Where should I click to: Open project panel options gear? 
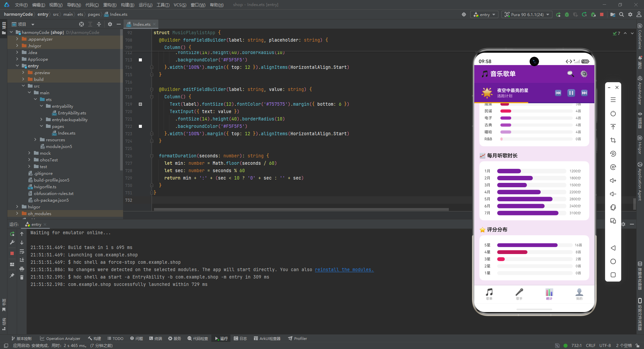(x=110, y=24)
